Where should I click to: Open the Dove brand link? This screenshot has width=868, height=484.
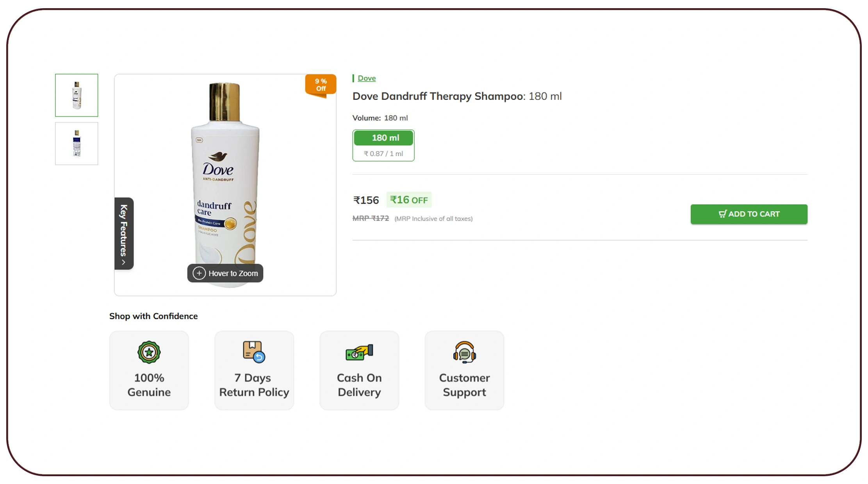tap(367, 78)
